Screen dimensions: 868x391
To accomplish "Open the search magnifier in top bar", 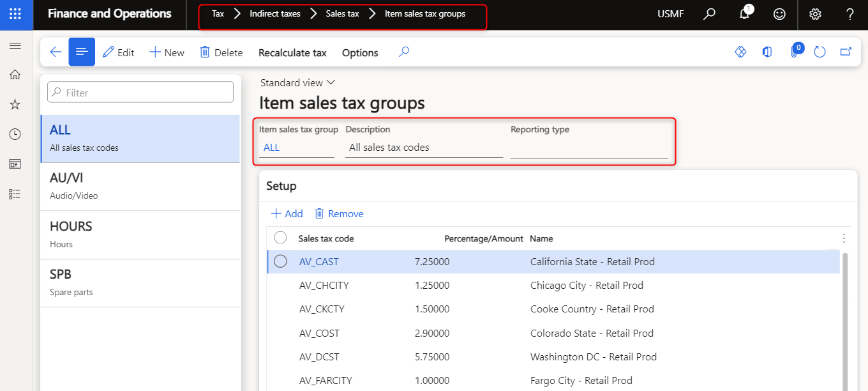I will click(x=709, y=14).
